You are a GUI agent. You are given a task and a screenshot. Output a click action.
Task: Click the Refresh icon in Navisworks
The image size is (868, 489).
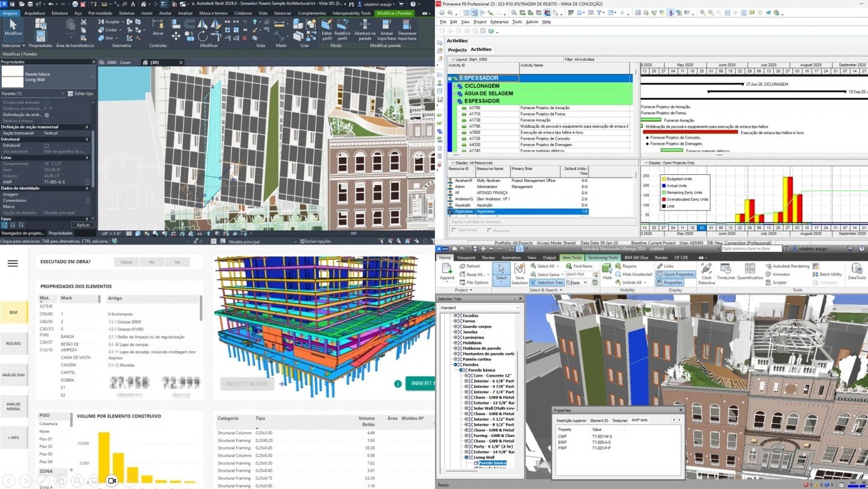tap(470, 266)
